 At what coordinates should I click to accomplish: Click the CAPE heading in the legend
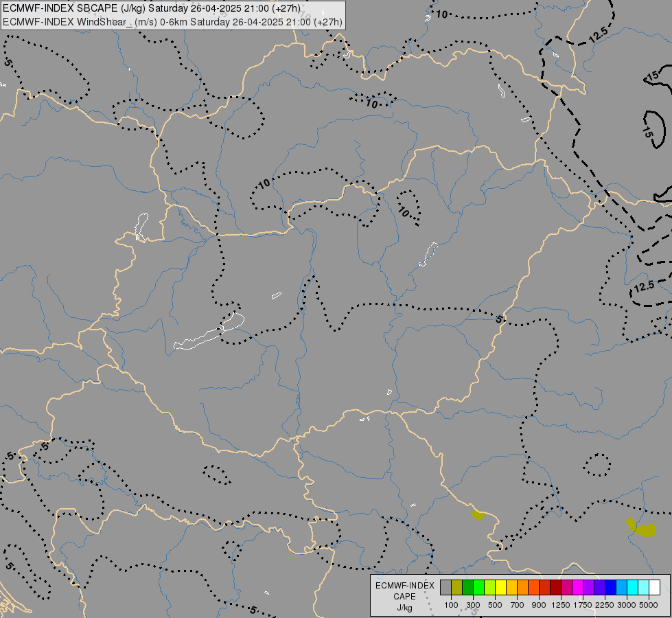point(404,597)
